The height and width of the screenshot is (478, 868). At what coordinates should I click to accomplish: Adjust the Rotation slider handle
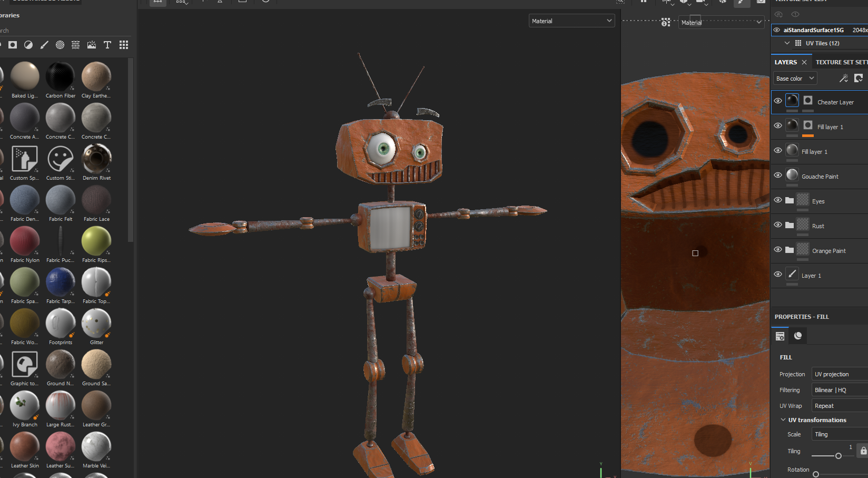(816, 474)
